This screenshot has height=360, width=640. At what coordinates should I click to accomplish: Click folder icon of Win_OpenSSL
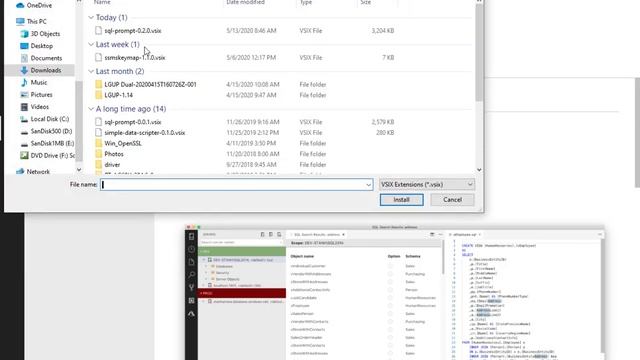[98, 143]
